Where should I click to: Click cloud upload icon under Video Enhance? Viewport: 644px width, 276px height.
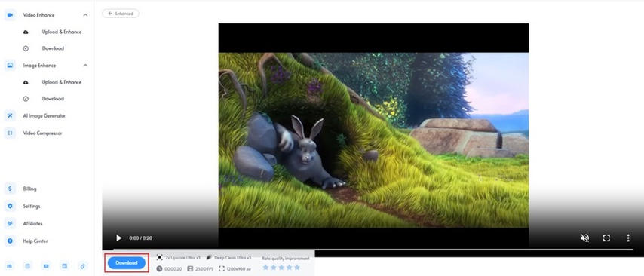pos(26,32)
